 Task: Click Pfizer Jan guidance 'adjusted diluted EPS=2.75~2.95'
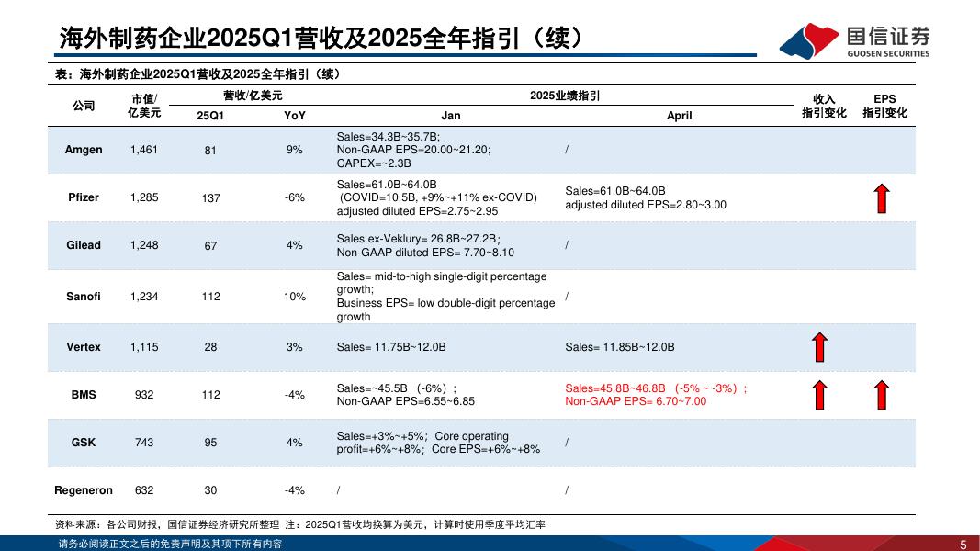coord(418,211)
